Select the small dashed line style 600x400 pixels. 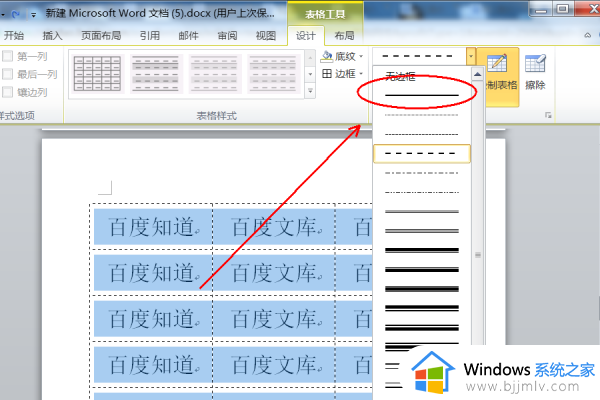[x=422, y=134]
